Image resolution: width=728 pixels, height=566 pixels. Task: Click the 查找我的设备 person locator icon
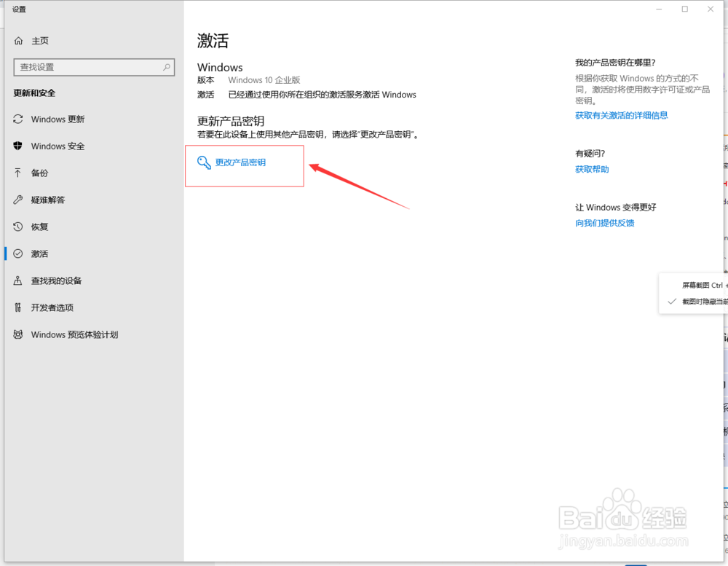[18, 280]
